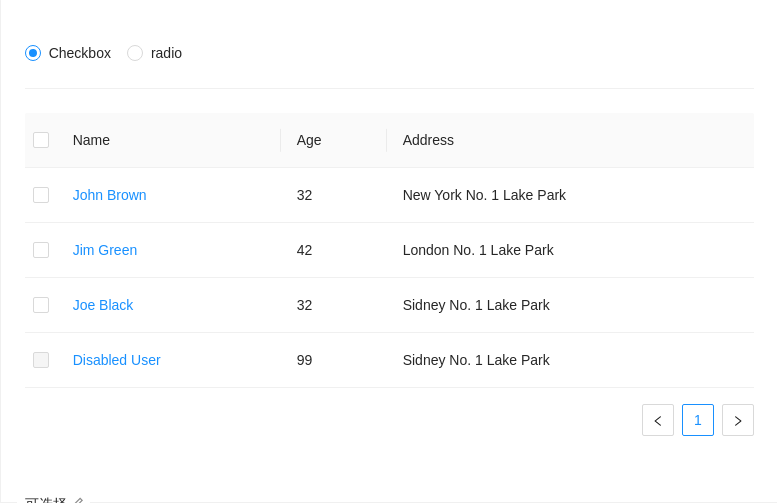Click the age 99 cell

point(304,360)
